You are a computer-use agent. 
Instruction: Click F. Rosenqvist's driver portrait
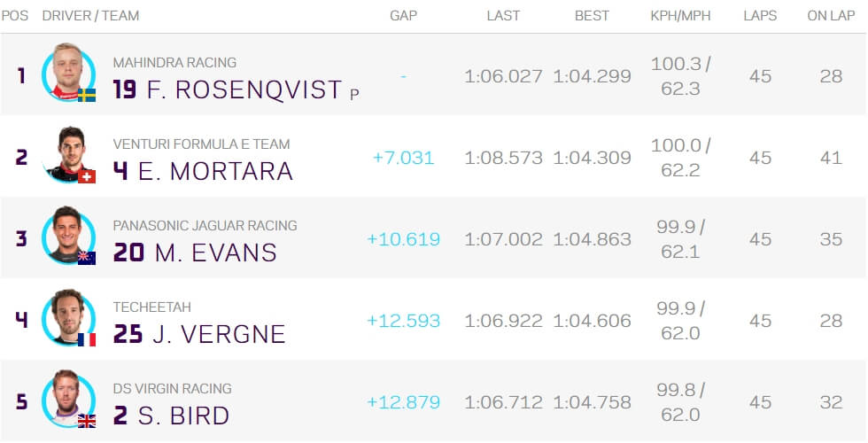(x=68, y=73)
